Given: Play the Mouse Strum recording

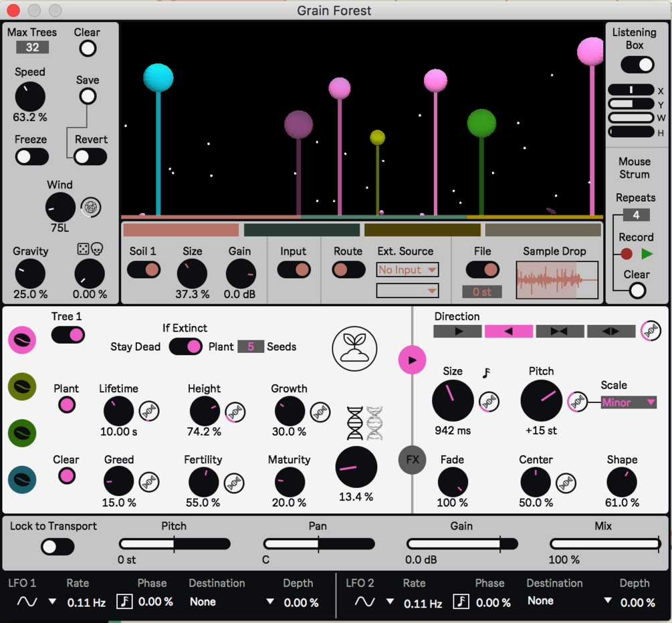Looking at the screenshot, I should 647,254.
